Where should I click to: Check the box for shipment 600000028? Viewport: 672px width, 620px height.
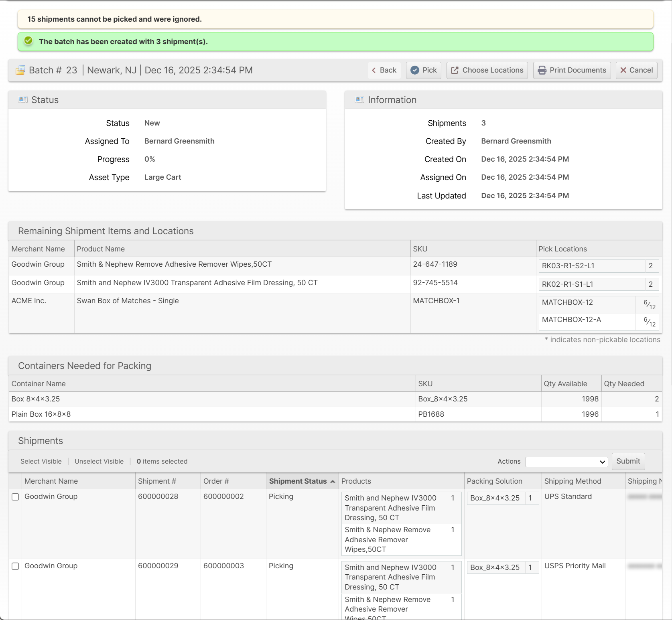[15, 497]
